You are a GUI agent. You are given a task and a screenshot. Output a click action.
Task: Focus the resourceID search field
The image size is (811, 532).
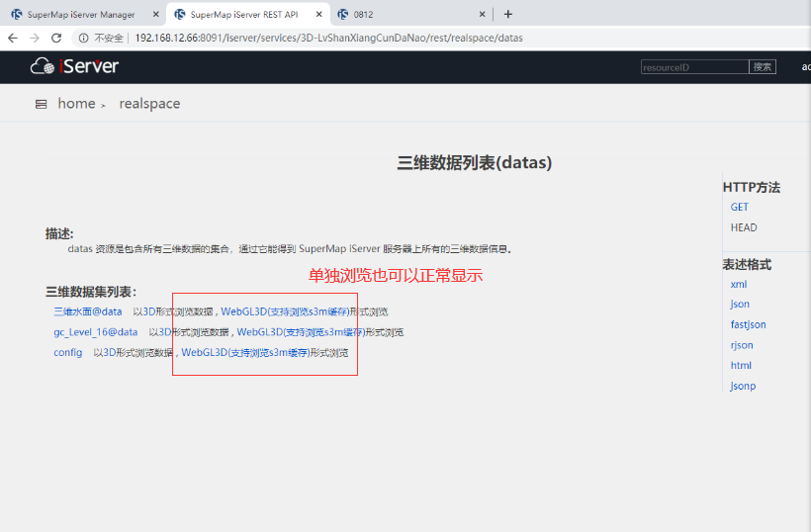694,67
